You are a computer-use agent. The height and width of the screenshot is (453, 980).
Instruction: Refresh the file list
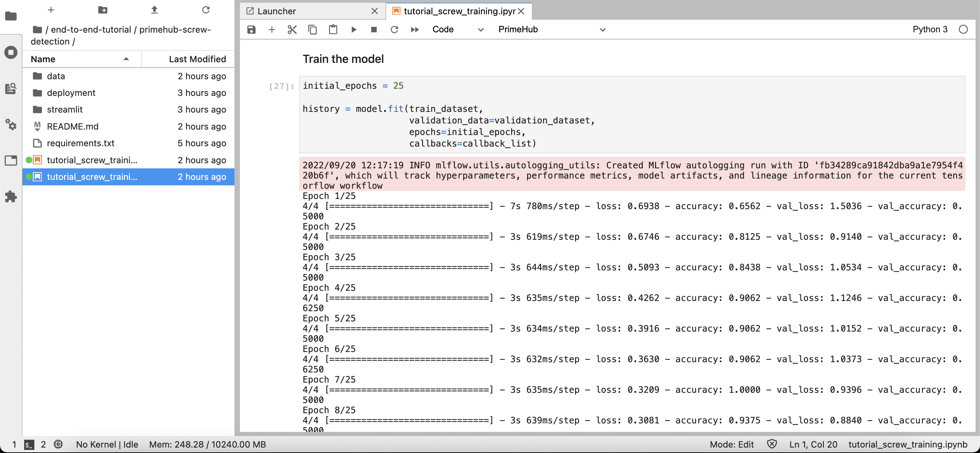click(206, 10)
